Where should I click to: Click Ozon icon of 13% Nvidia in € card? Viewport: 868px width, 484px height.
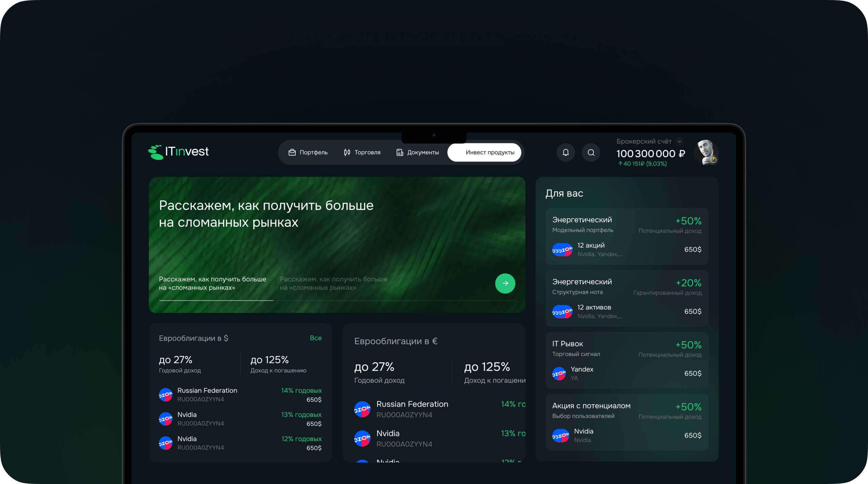click(x=362, y=439)
